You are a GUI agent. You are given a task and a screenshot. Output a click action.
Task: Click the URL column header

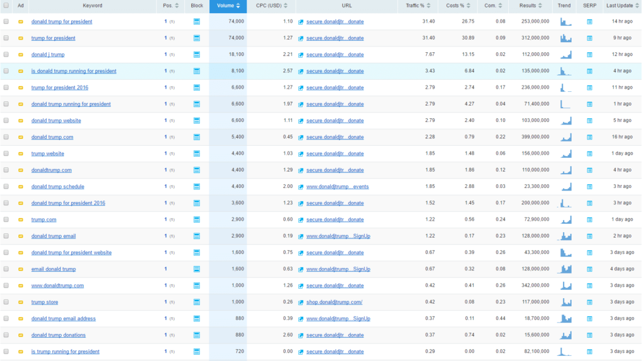click(x=347, y=6)
